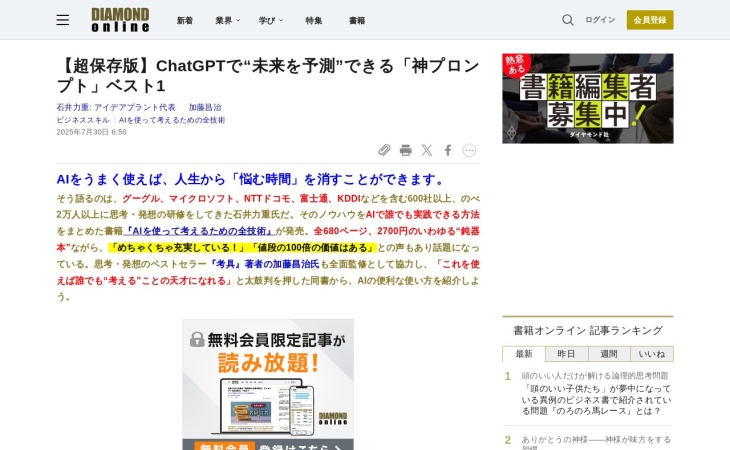Click the underlined book title link in article

click(x=200, y=231)
